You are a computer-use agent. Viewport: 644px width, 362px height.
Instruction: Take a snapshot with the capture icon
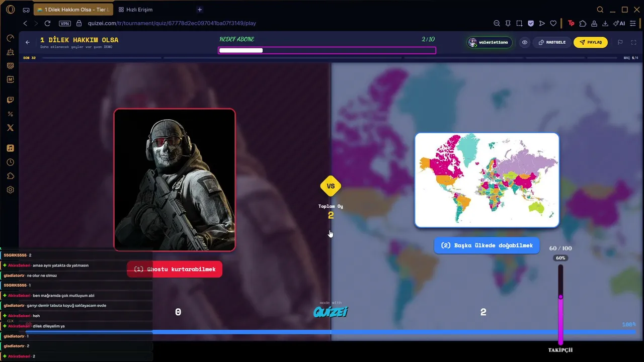[x=519, y=23]
